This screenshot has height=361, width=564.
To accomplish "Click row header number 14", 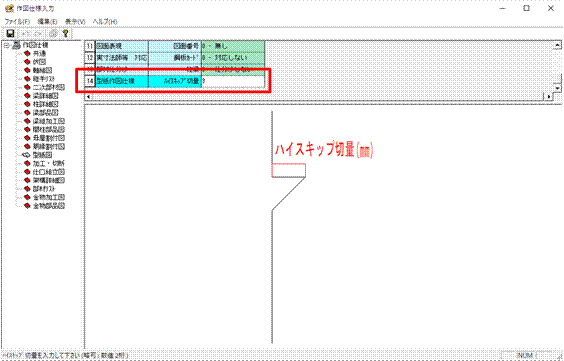I will 90,81.
